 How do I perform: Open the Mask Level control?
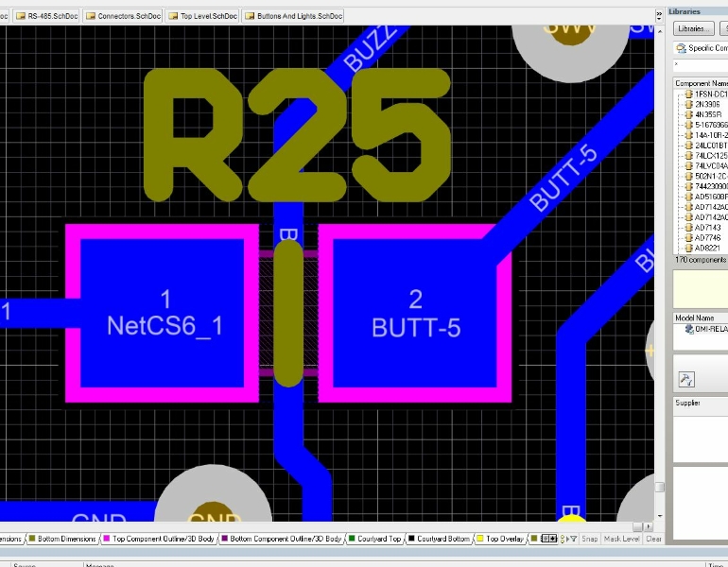(621, 539)
